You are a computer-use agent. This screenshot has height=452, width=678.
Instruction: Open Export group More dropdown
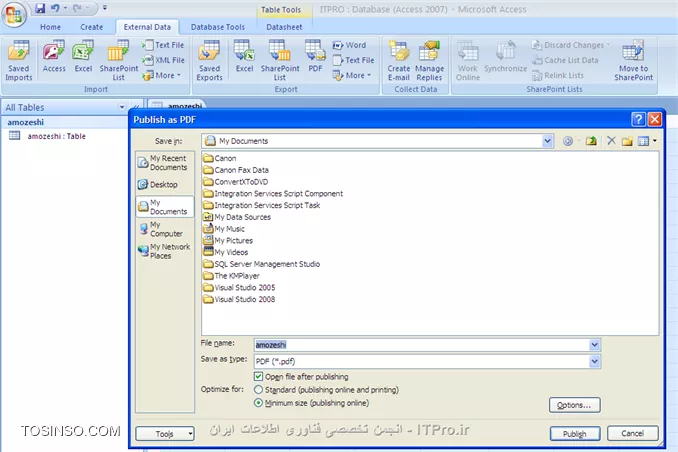click(x=352, y=75)
